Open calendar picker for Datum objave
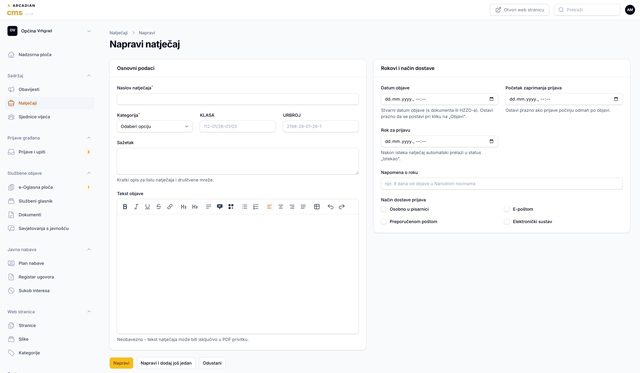Viewport: 640px width, 373px height. pos(491,99)
